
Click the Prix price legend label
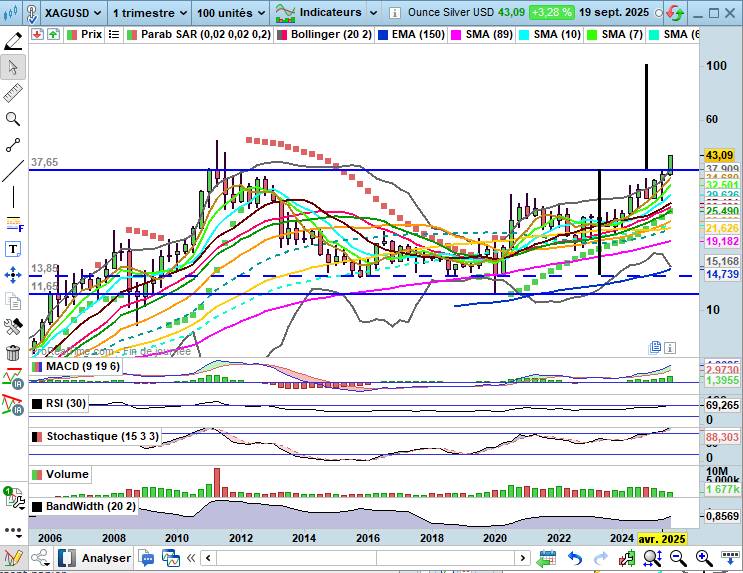point(90,34)
